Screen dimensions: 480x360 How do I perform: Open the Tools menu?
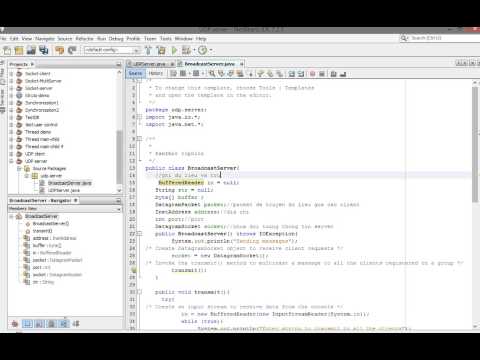click(166, 39)
